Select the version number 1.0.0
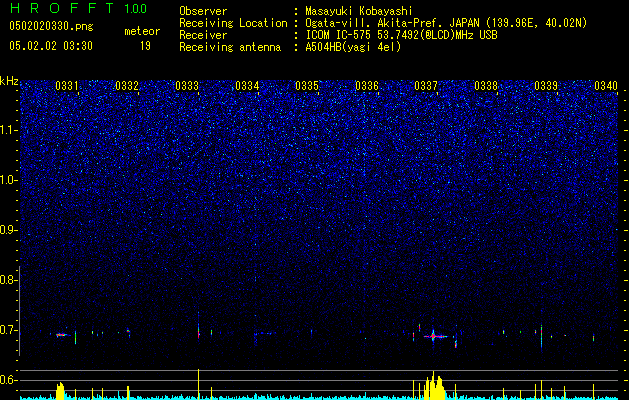 click(136, 8)
